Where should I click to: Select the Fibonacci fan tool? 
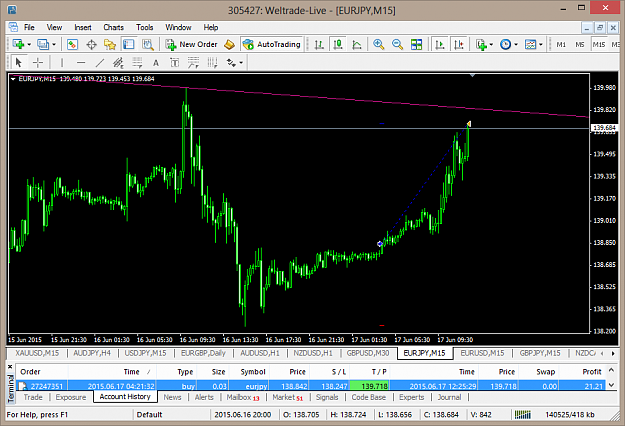(x=193, y=63)
